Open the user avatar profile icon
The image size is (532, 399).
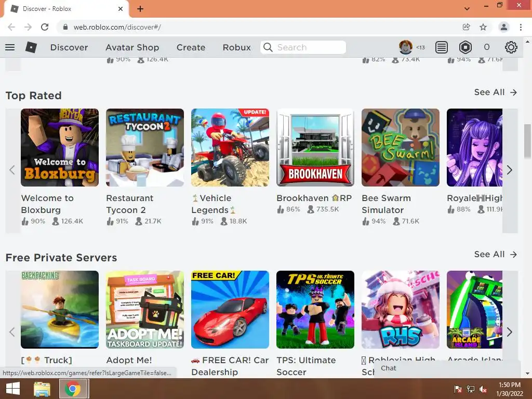click(x=405, y=47)
